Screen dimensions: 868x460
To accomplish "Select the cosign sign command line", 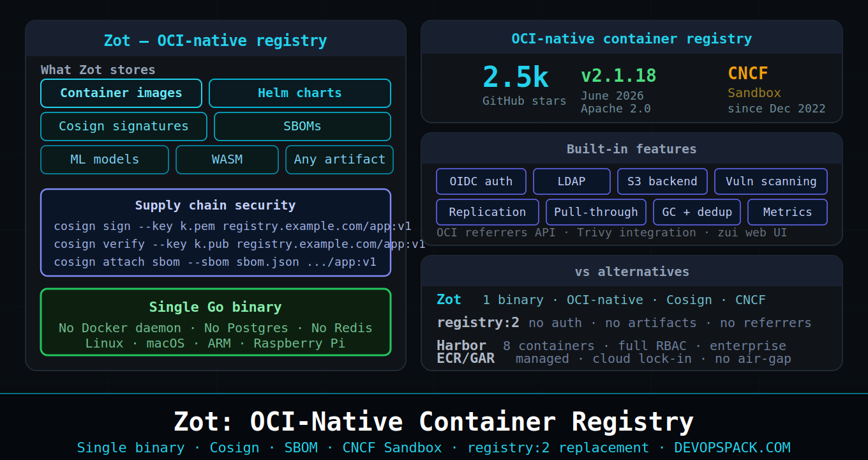I will pos(233,226).
